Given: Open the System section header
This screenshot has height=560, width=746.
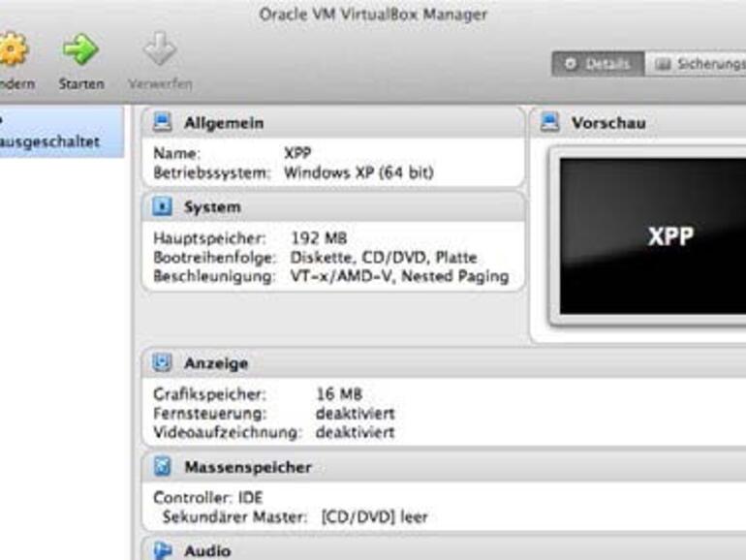Looking at the screenshot, I should click(333, 207).
